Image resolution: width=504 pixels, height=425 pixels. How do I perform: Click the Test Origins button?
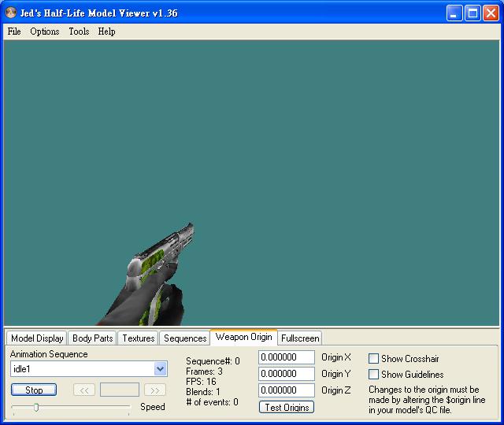(287, 407)
